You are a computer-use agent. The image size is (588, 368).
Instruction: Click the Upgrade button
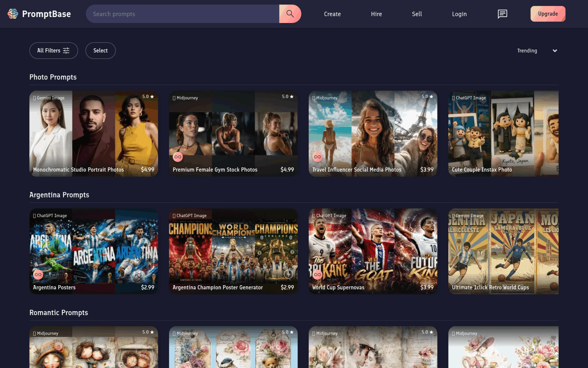coord(548,14)
